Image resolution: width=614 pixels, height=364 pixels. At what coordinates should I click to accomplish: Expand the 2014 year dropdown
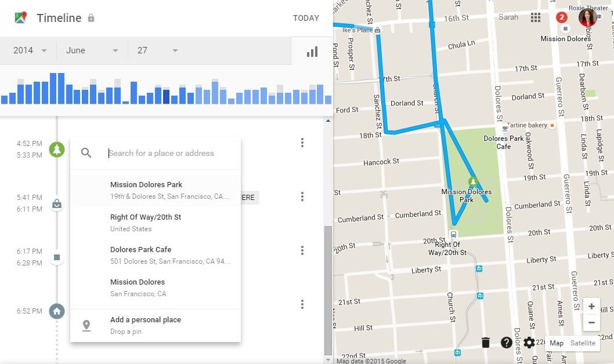click(28, 50)
